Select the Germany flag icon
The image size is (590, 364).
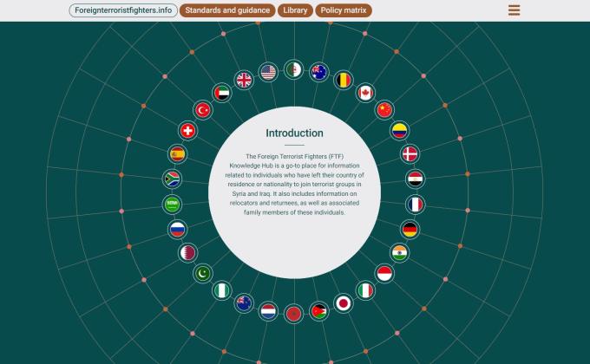410,230
